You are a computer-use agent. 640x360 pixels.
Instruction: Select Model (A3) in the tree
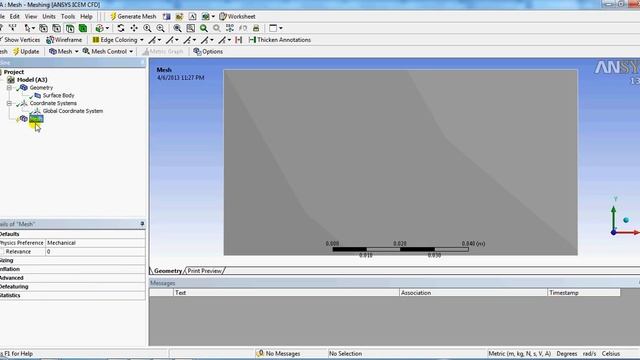32,80
